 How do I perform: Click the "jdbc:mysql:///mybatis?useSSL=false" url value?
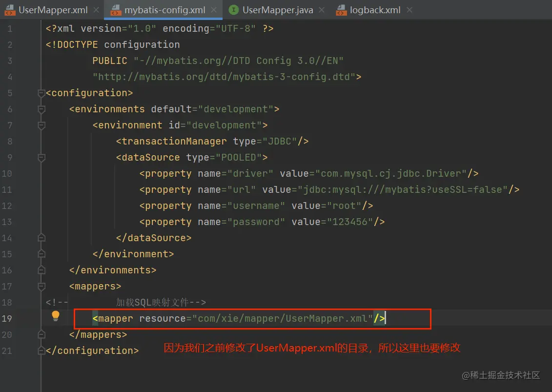[x=403, y=190]
